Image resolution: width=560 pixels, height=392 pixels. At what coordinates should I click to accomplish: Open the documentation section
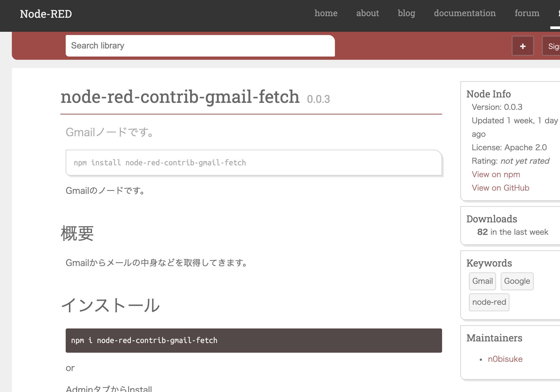[x=465, y=13]
